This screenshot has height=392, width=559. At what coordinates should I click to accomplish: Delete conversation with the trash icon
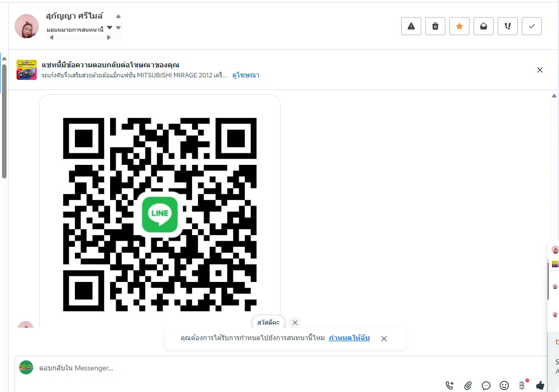click(x=435, y=26)
